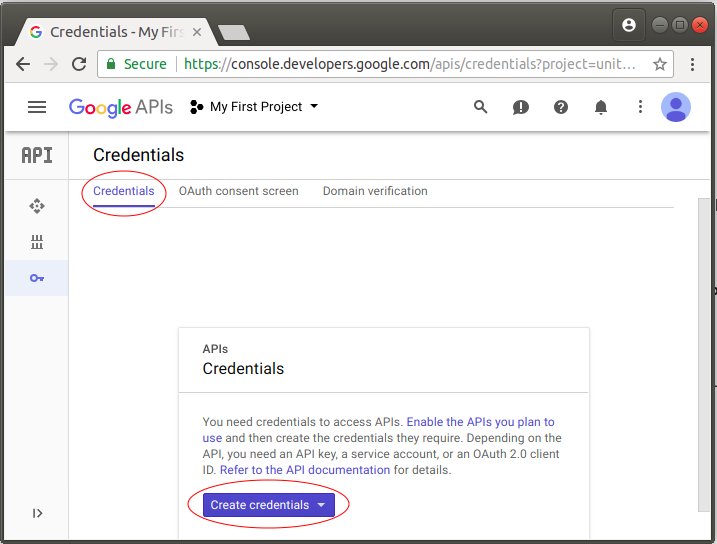Open the feedback exclamation bubble icon
This screenshot has width=717, height=544.
[520, 107]
